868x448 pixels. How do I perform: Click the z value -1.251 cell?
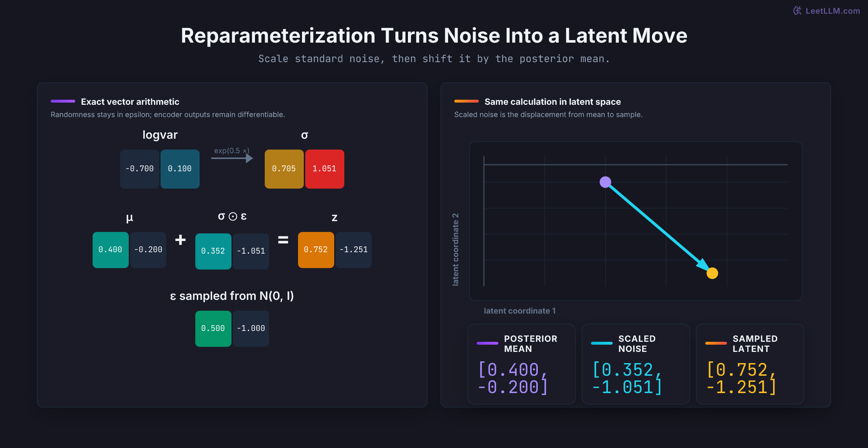[x=353, y=250]
